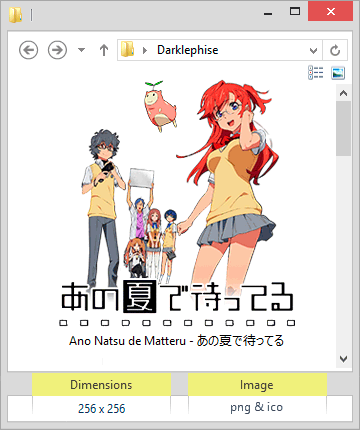Click the folder icon in address bar
This screenshot has width=360, height=430.
(127, 50)
